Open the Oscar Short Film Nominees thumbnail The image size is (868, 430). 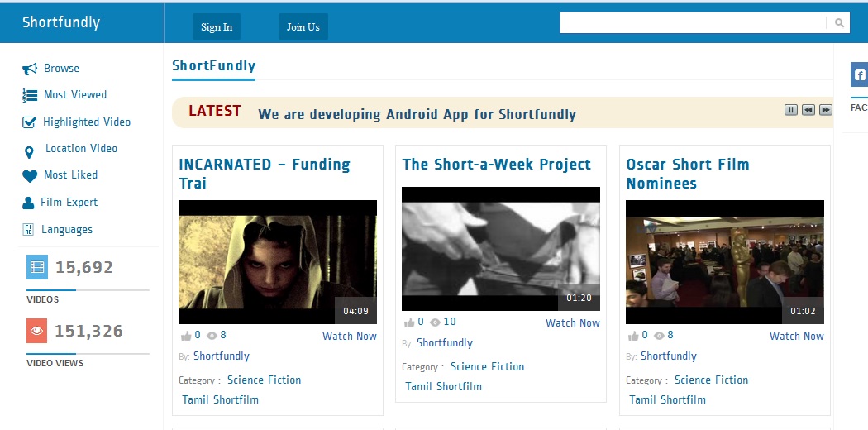(724, 261)
